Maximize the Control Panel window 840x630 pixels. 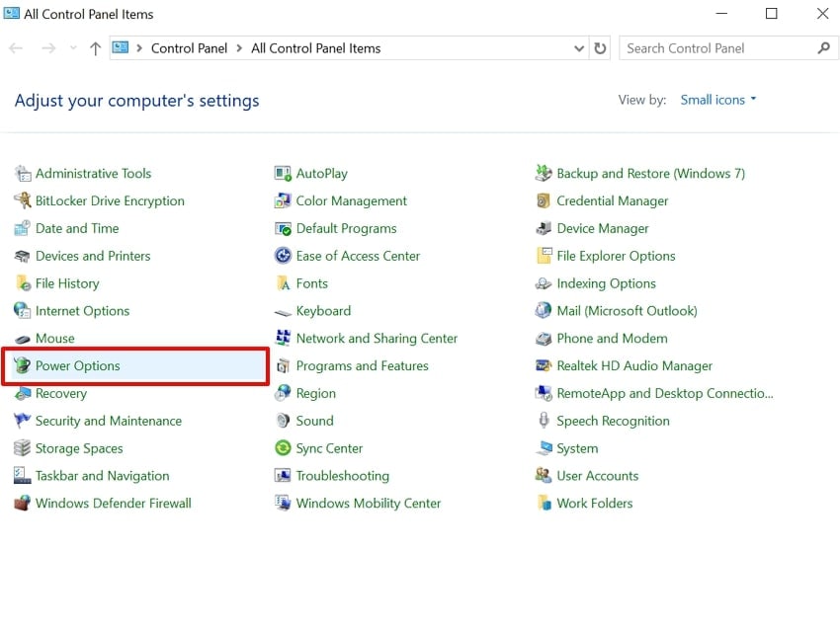pyautogui.click(x=772, y=14)
